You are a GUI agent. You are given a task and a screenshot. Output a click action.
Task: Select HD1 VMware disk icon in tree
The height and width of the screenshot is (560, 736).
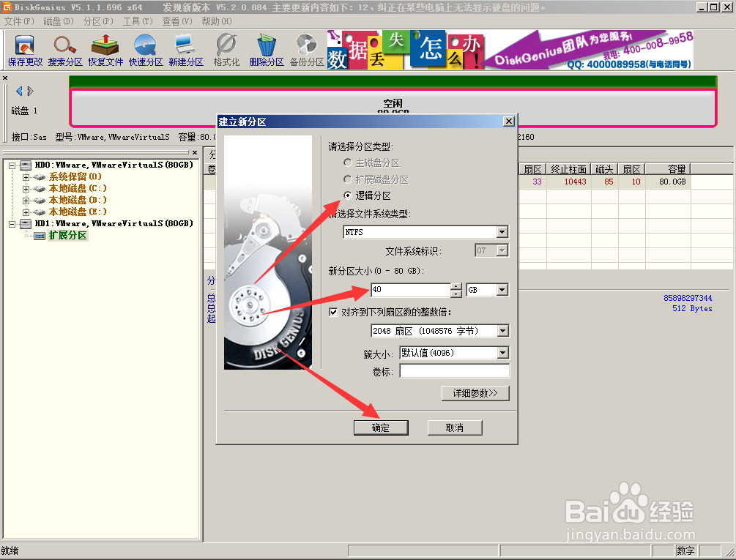[26, 224]
